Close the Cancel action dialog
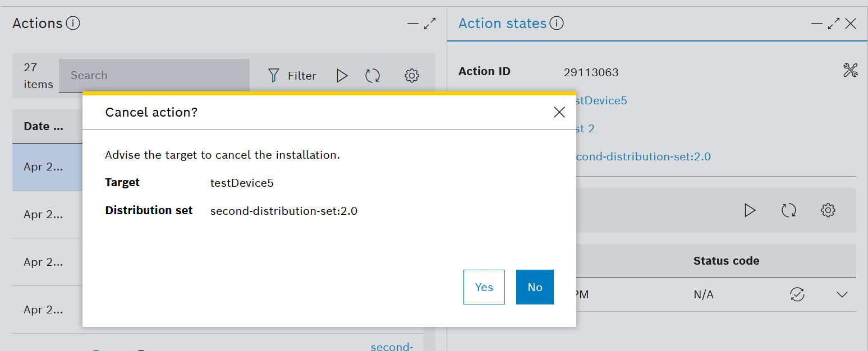 tap(559, 112)
